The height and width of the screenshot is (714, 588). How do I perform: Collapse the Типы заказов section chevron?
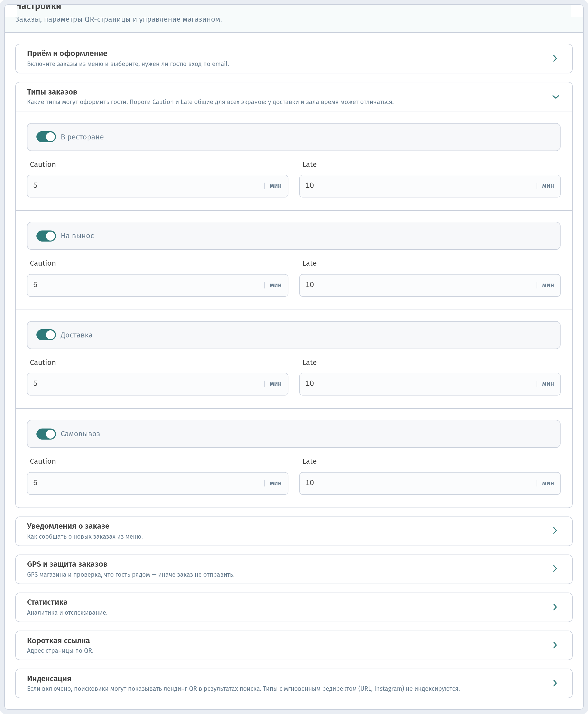pos(556,97)
